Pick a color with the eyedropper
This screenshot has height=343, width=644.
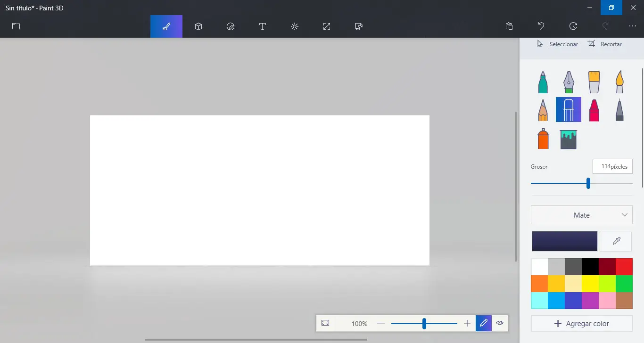tap(616, 241)
